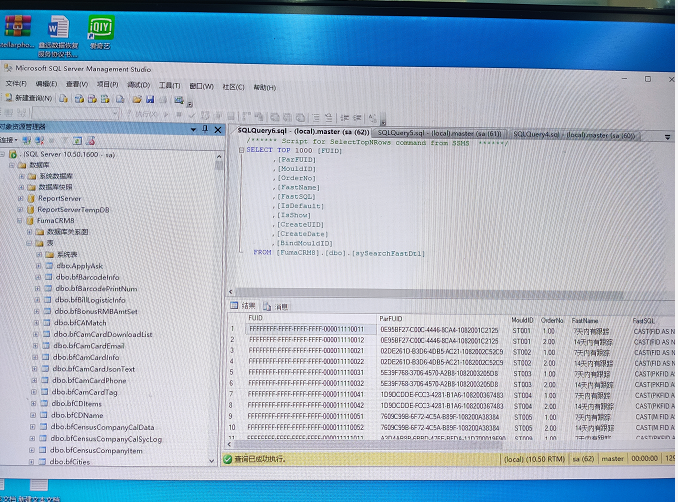Open the Connect (连接) dropdown in Object Explorer
The image size is (678, 502).
coord(10,141)
